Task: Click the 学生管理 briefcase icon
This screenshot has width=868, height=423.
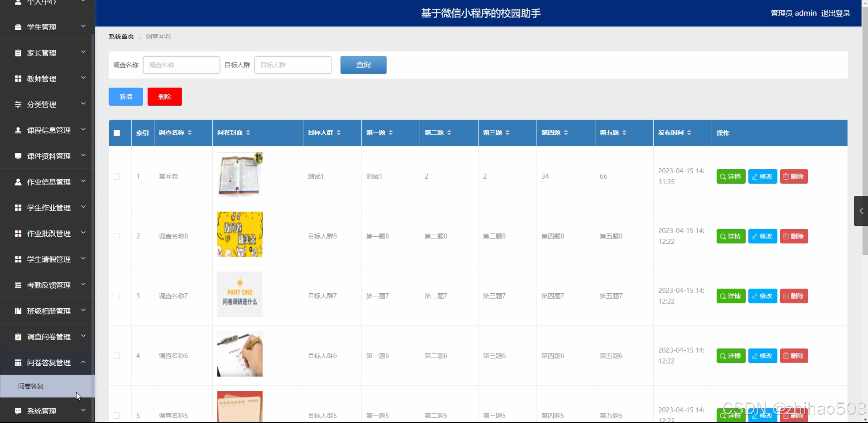Action: point(18,27)
